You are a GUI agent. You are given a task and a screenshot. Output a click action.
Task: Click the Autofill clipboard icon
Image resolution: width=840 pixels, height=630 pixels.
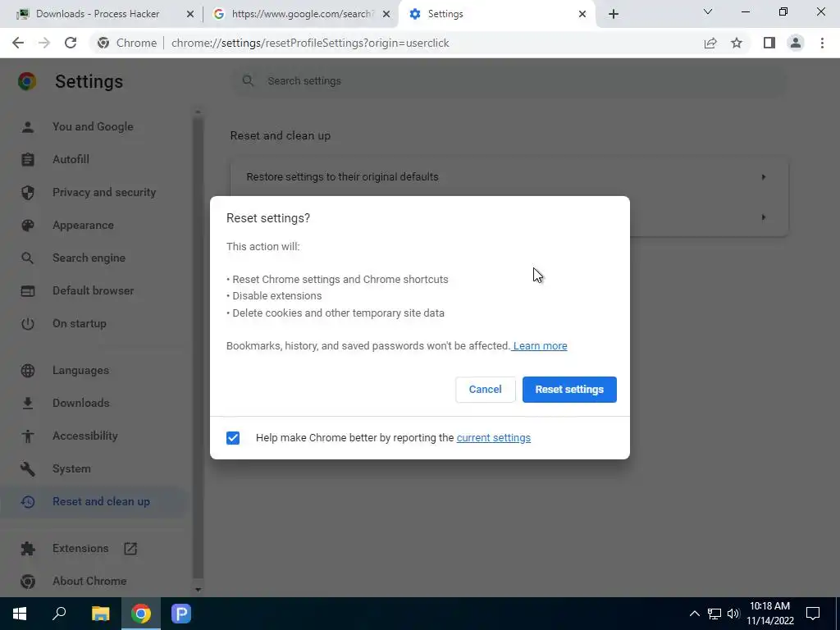click(28, 160)
